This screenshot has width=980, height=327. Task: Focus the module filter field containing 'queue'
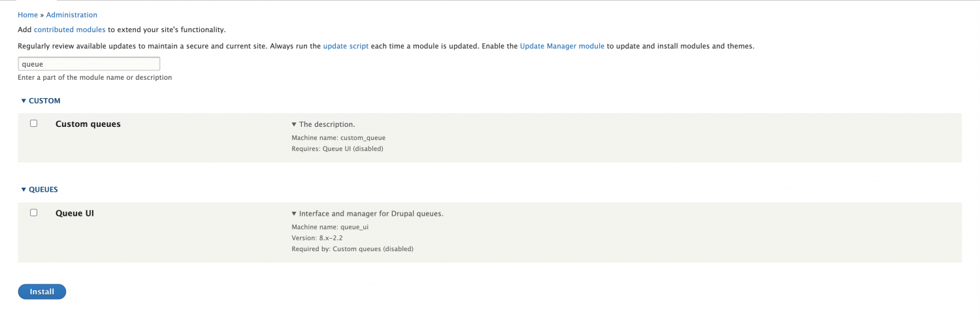coord(89,63)
